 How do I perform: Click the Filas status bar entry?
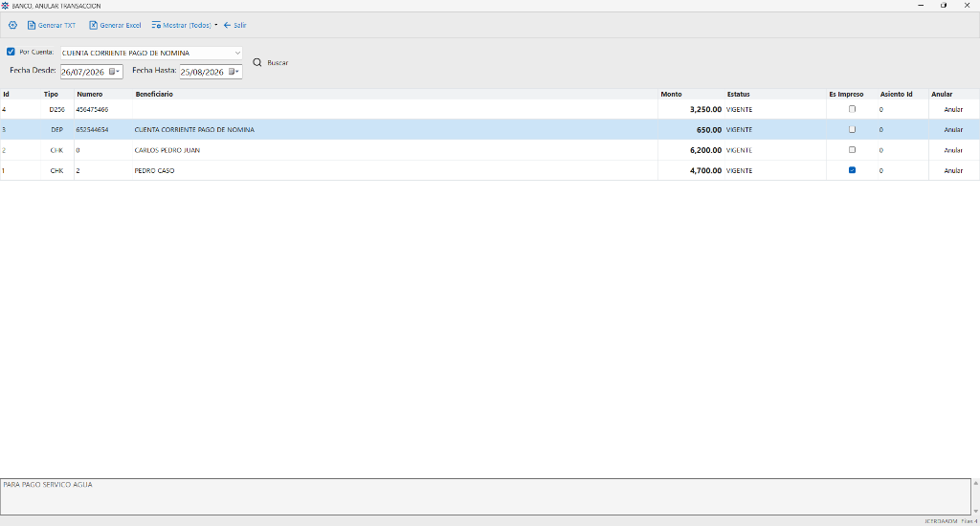click(x=969, y=521)
